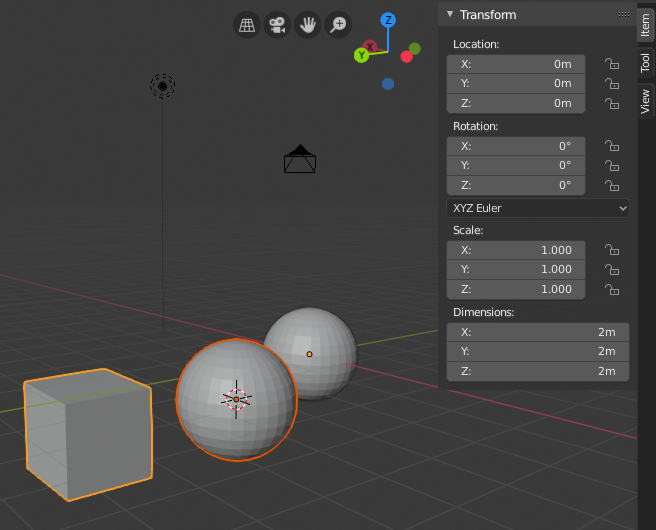Click the Dimensions Z field
Viewport: 656px width, 530px height.
[538, 371]
